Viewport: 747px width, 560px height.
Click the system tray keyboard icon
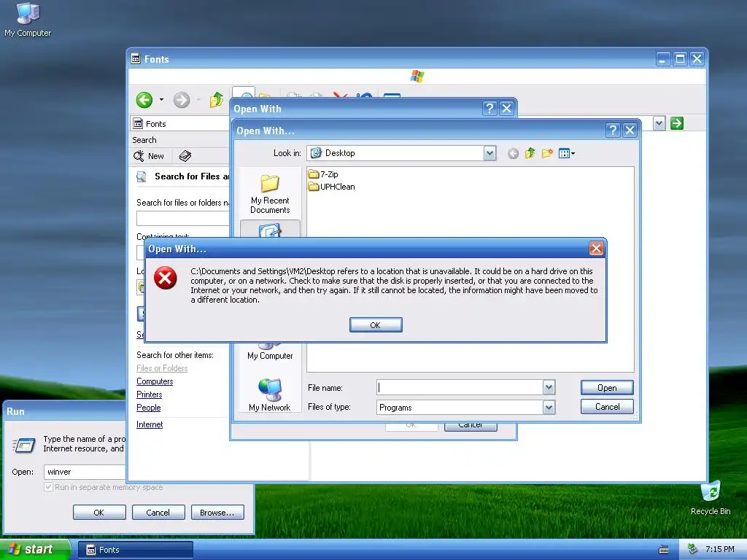[664, 550]
